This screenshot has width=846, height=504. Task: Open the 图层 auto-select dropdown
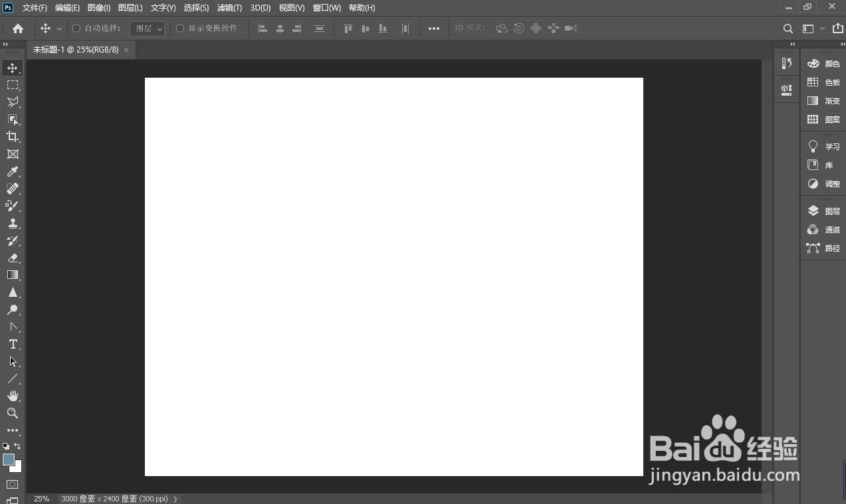(x=147, y=29)
